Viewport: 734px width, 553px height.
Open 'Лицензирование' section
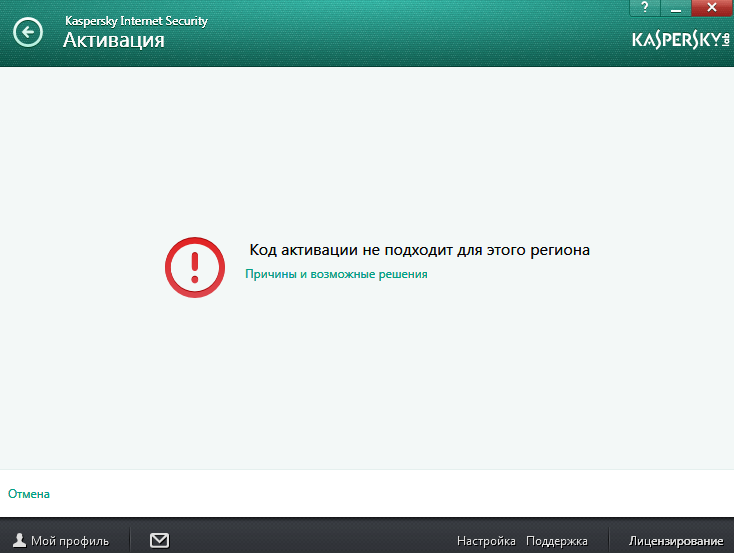(x=675, y=541)
